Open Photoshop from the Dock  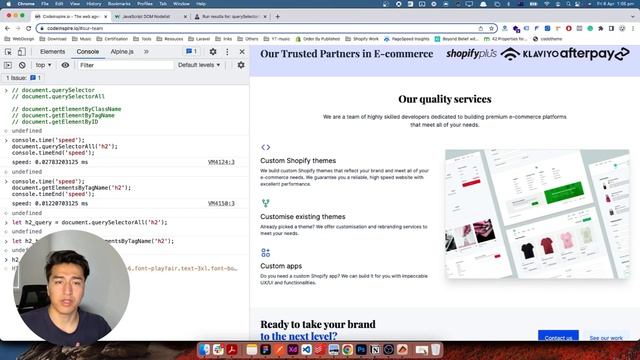(x=361, y=349)
